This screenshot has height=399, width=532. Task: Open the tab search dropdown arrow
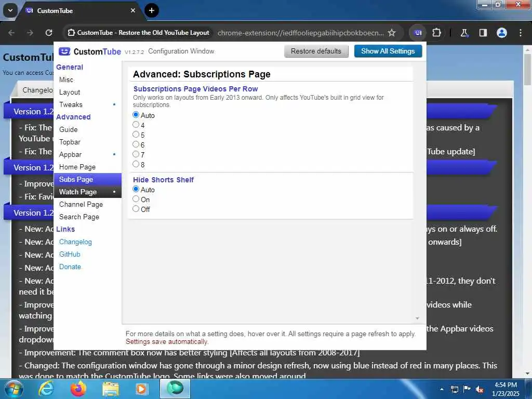pos(10,10)
